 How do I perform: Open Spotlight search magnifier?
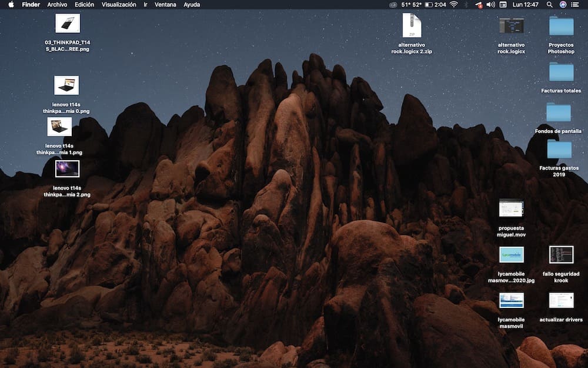549,4
